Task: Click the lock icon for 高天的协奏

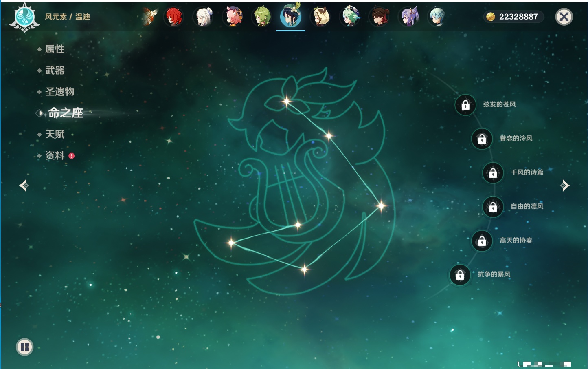Action: click(482, 241)
